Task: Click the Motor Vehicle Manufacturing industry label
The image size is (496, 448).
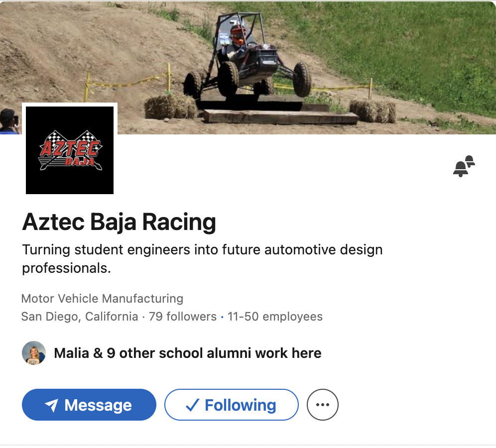Action: point(102,299)
